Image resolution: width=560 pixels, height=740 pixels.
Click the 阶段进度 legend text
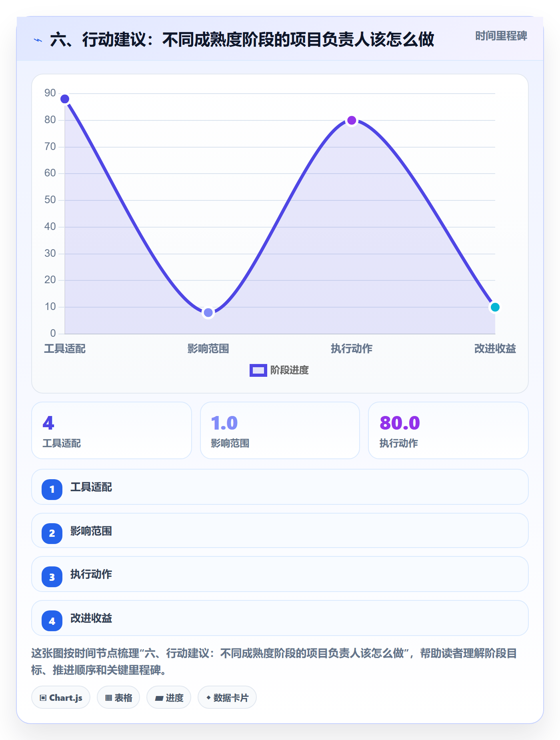290,370
